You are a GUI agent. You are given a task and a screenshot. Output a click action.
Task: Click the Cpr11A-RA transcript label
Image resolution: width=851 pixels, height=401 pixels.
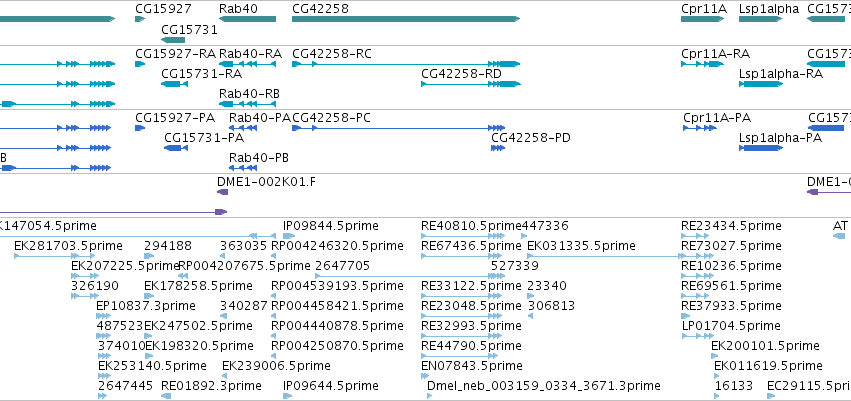tap(715, 54)
